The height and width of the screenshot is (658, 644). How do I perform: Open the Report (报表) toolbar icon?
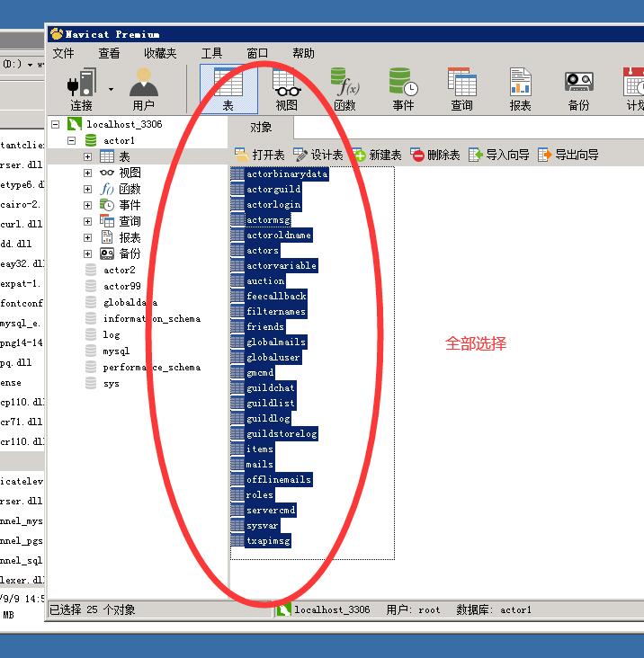click(520, 84)
